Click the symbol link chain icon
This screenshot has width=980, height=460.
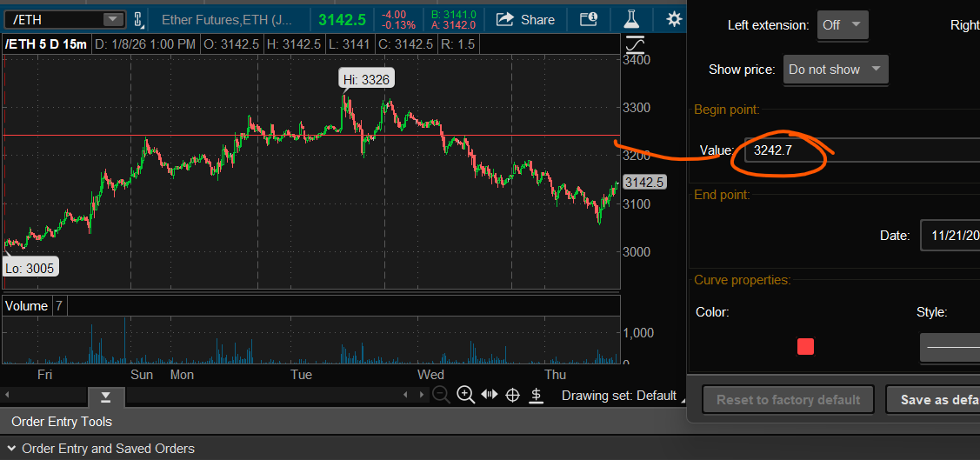point(138,19)
